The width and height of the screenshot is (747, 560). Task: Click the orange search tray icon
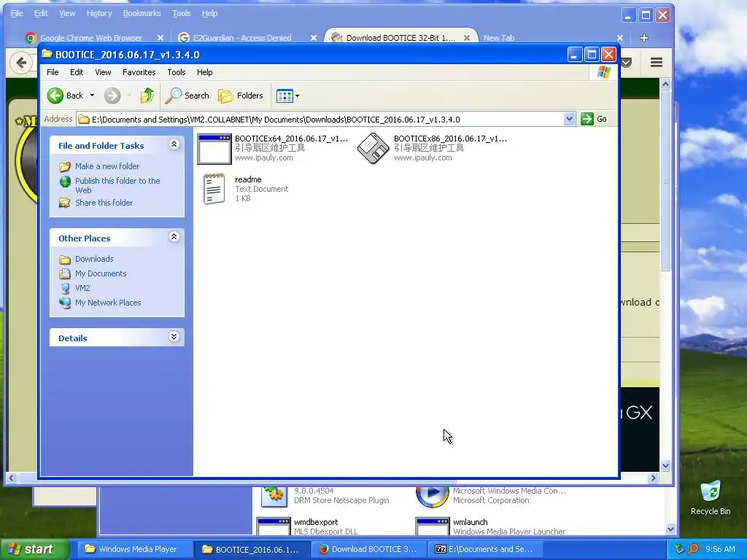click(694, 549)
